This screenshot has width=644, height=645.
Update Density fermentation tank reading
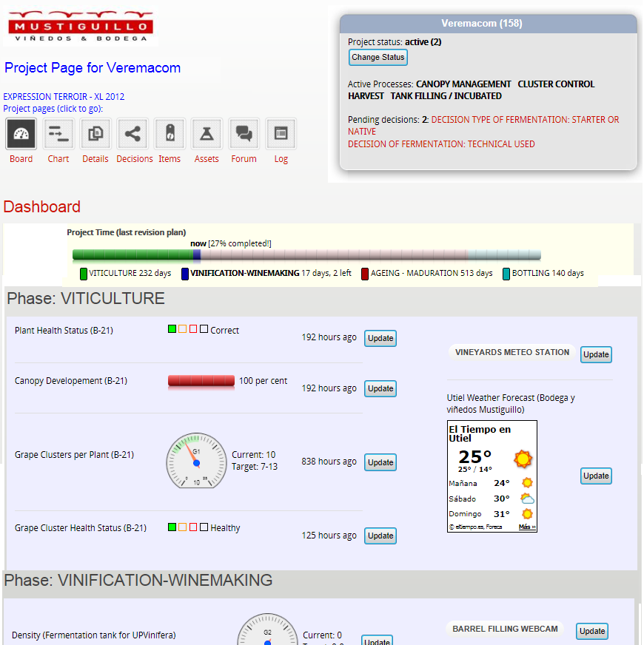378,641
